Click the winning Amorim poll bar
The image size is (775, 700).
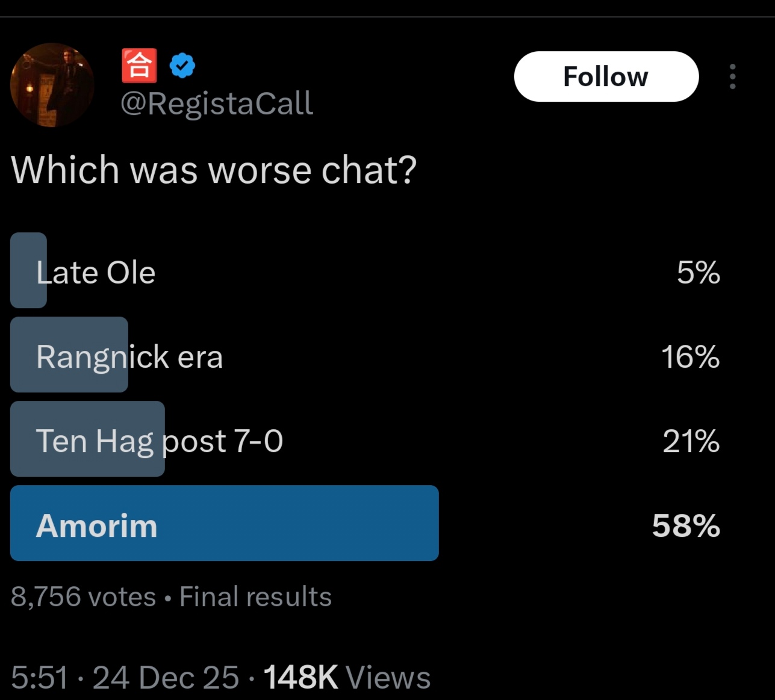point(224,524)
